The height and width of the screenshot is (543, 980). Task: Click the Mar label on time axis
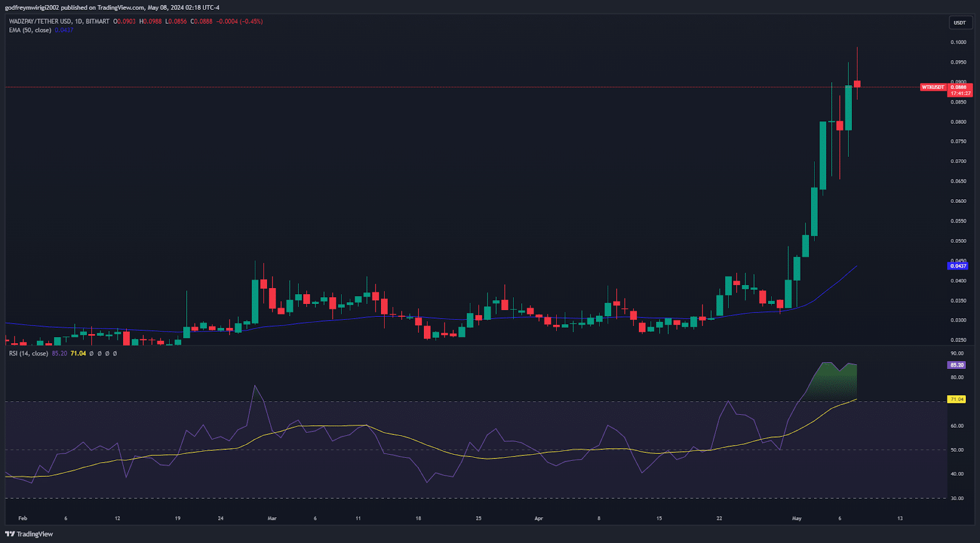tap(272, 518)
